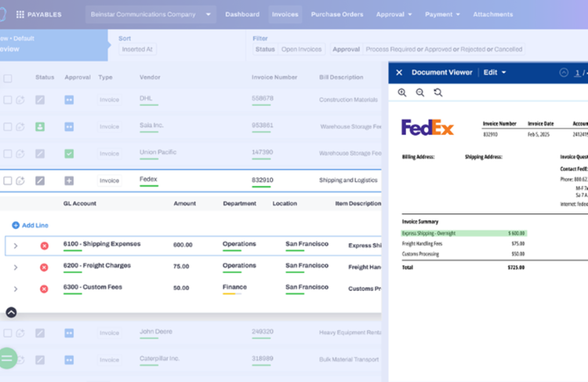
Task: Open the Status Open Invoices filter
Action: coord(289,49)
